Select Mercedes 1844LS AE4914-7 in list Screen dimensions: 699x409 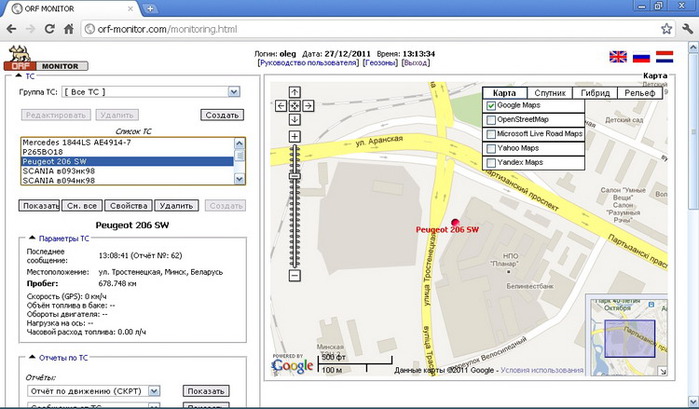tap(127, 143)
